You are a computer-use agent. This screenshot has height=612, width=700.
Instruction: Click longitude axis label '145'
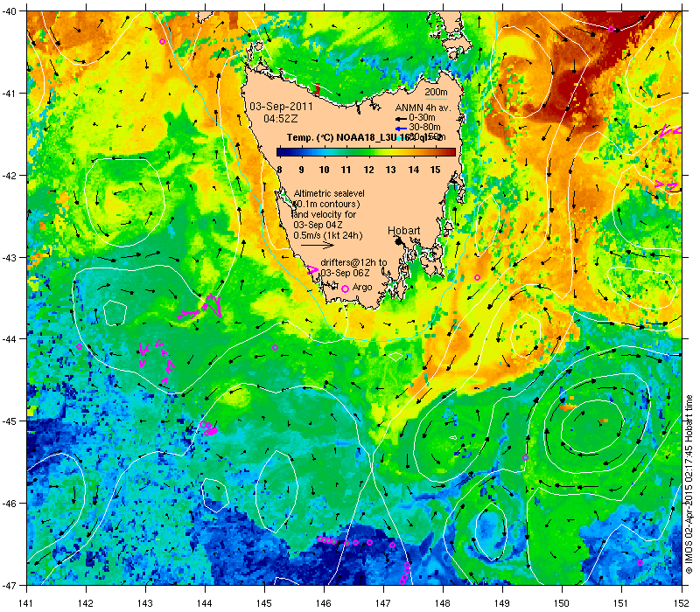click(264, 603)
